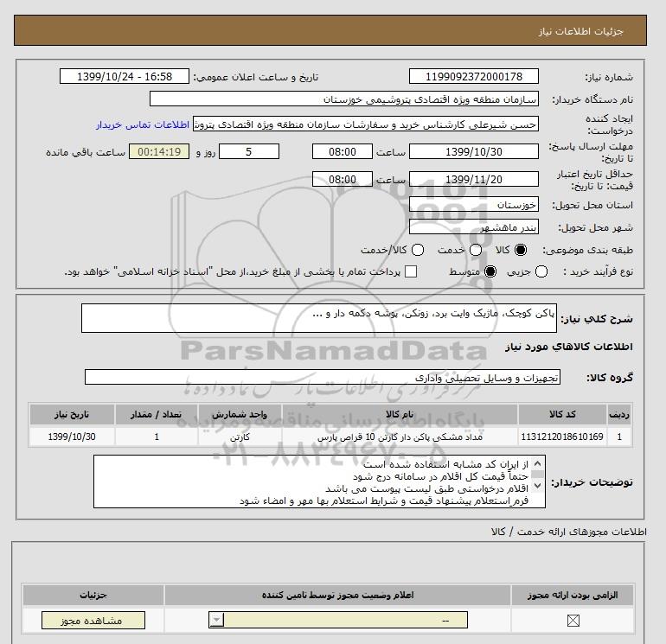Choose the متوسط purchase type radio
This screenshot has height=644, width=666.
(x=490, y=271)
